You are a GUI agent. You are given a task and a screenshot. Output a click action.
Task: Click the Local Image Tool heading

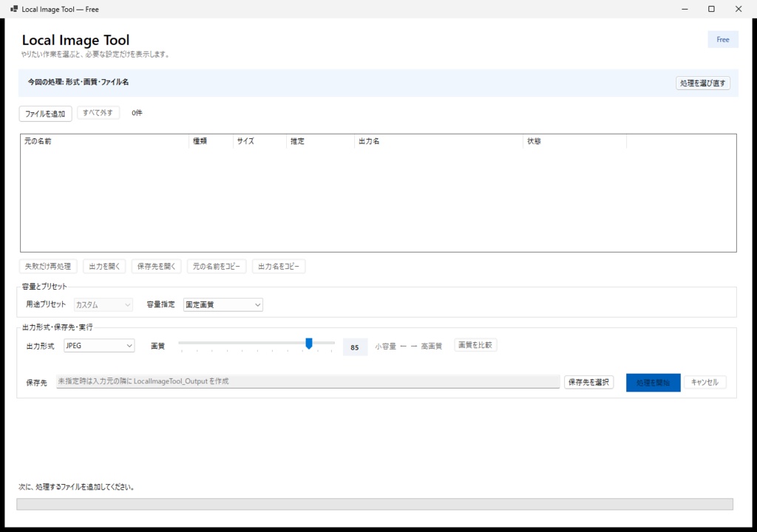click(x=76, y=40)
